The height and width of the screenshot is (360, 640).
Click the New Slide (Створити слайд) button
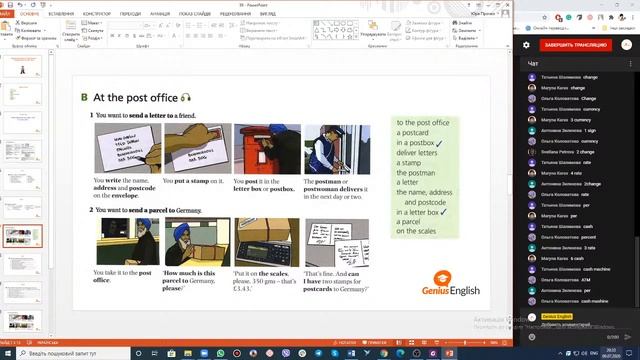(71, 31)
